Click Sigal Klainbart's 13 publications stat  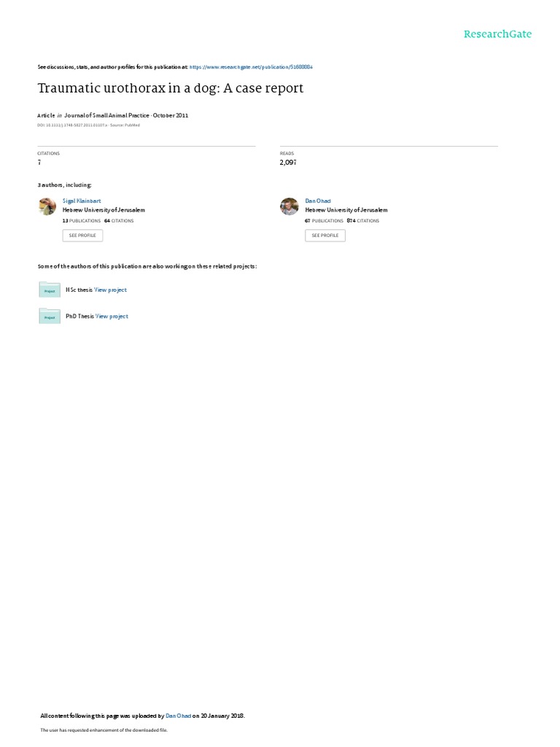click(82, 221)
